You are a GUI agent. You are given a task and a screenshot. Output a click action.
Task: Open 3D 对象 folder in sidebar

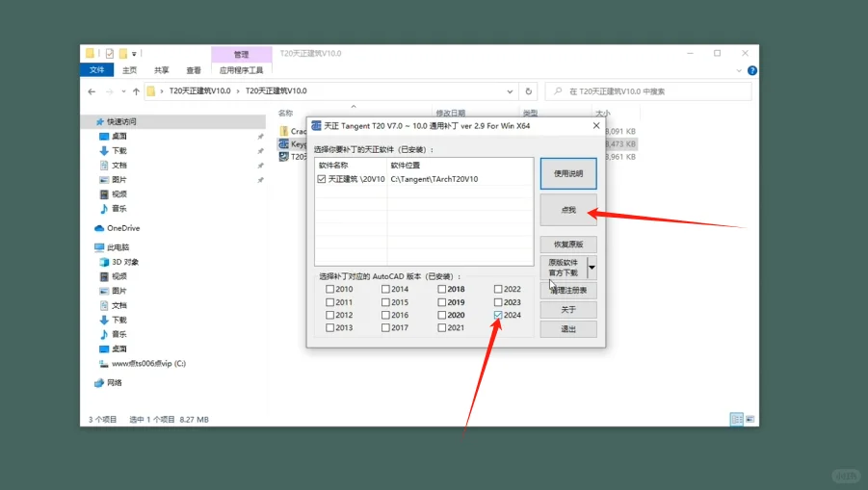[x=119, y=262]
